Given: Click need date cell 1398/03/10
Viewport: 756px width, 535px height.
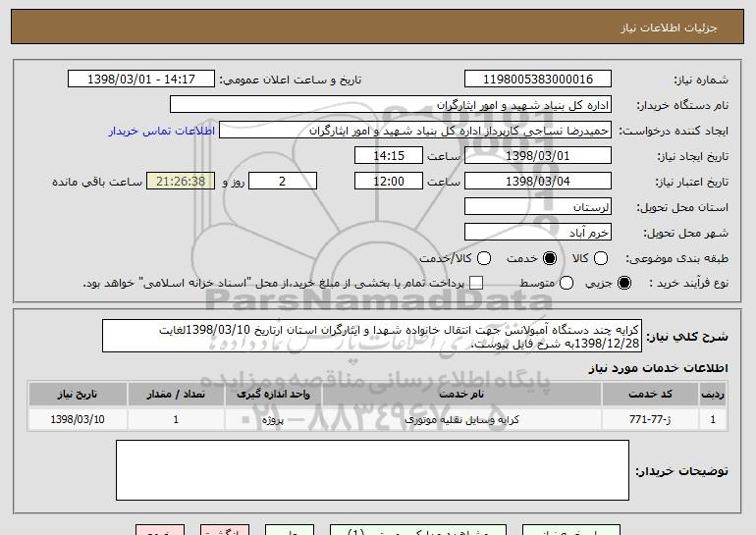Looking at the screenshot, I should pos(78,419).
